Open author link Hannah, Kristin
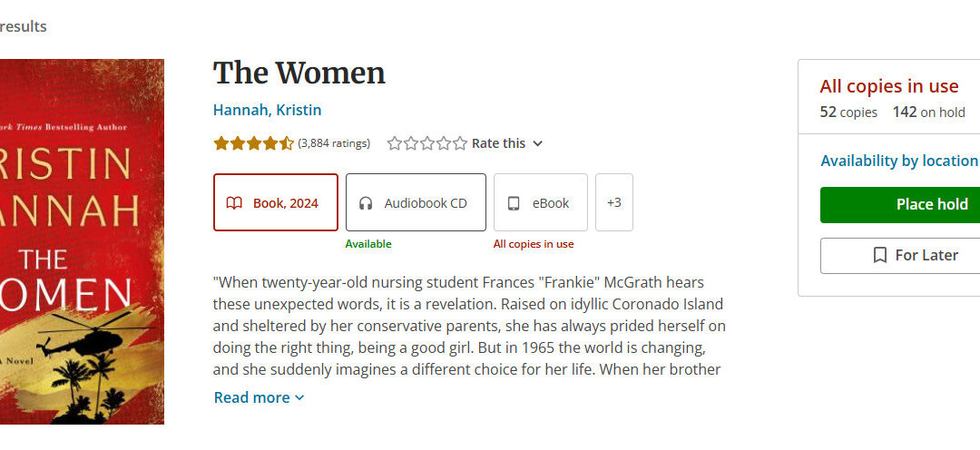980x450 pixels. (267, 110)
